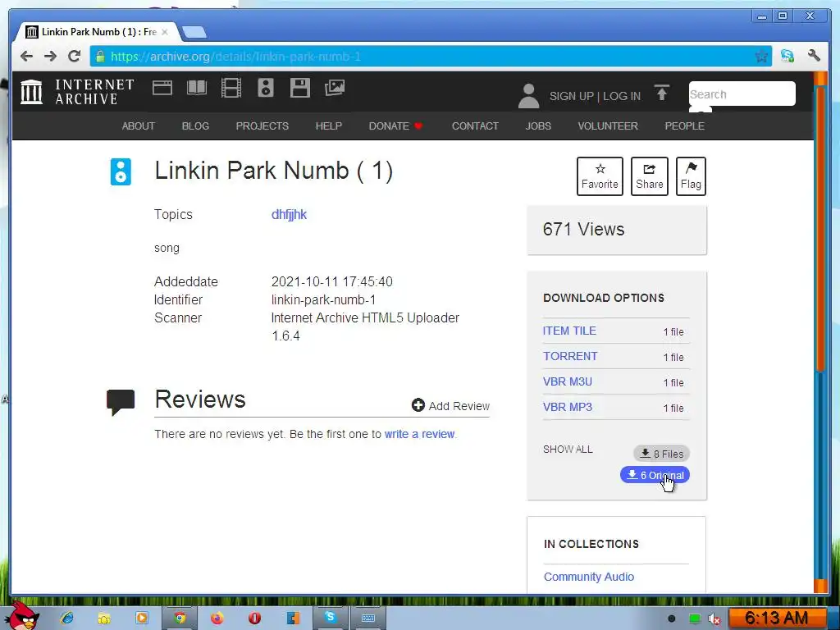Open the ITEM TILE download link
Screen dimensions: 840x630
569,331
